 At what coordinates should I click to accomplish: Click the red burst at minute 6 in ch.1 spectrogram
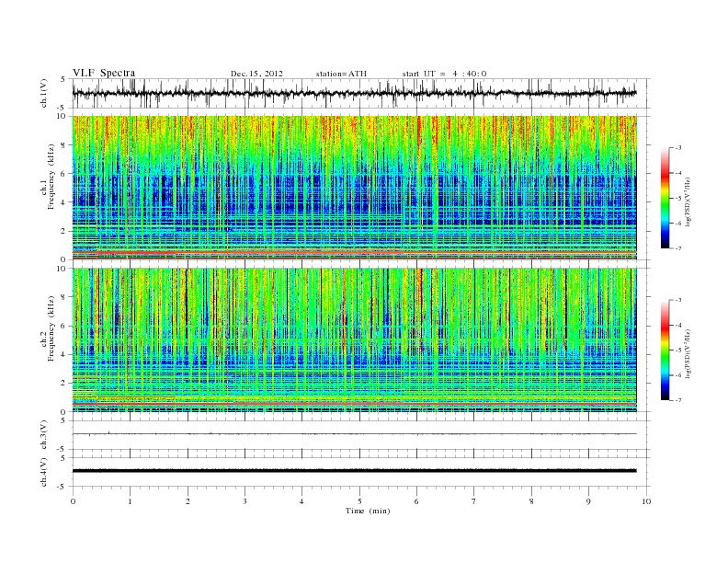(420, 132)
